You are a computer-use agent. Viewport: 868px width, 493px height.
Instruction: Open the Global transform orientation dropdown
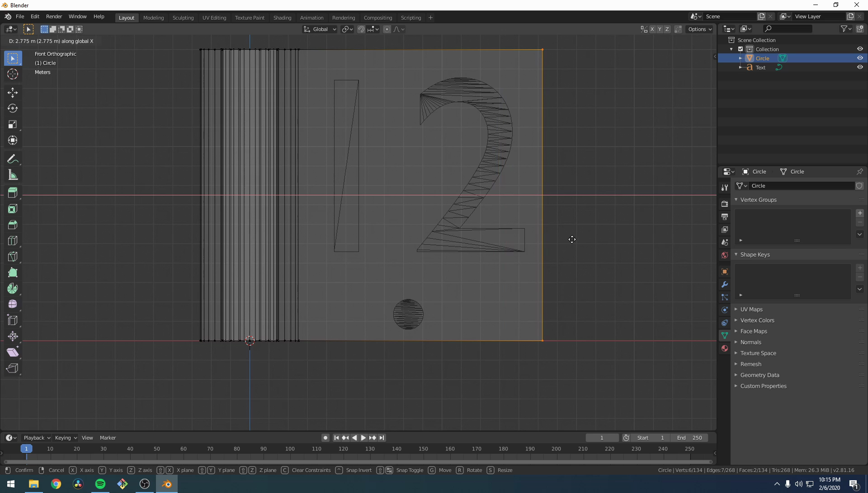click(320, 29)
